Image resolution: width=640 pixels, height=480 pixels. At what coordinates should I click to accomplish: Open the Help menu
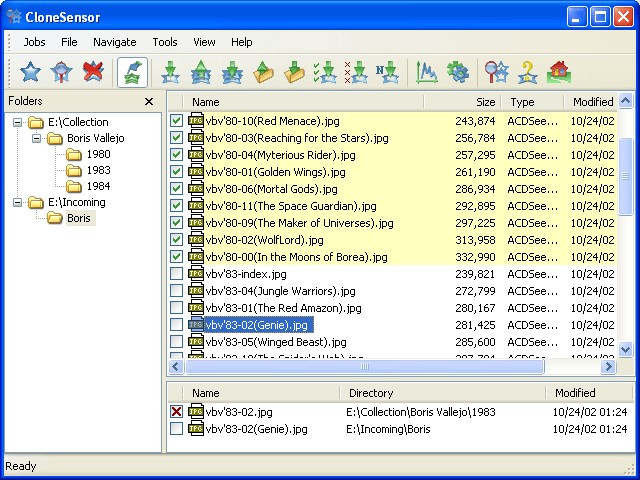tap(242, 42)
